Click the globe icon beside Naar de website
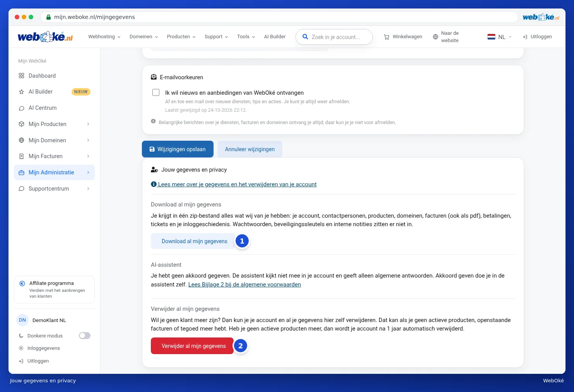This screenshot has height=392, width=574. click(x=436, y=37)
